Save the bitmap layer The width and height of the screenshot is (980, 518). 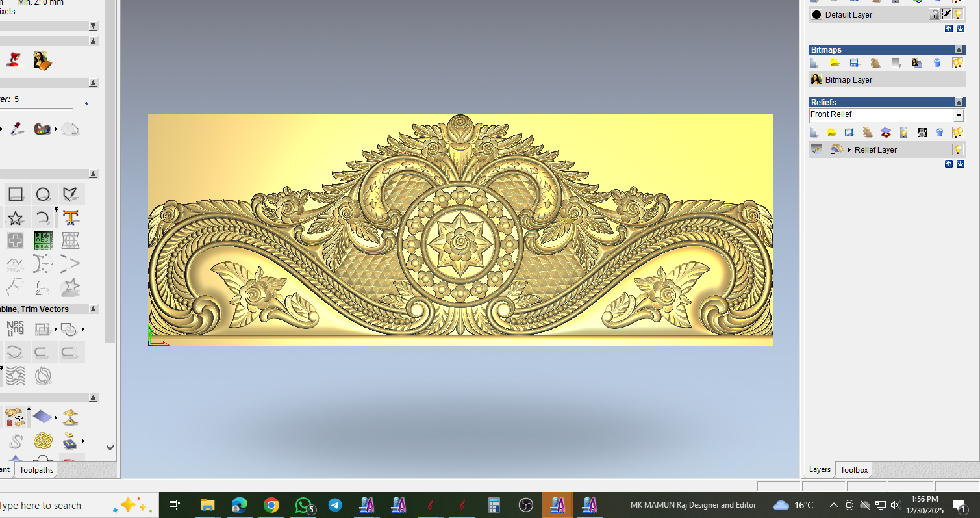855,63
